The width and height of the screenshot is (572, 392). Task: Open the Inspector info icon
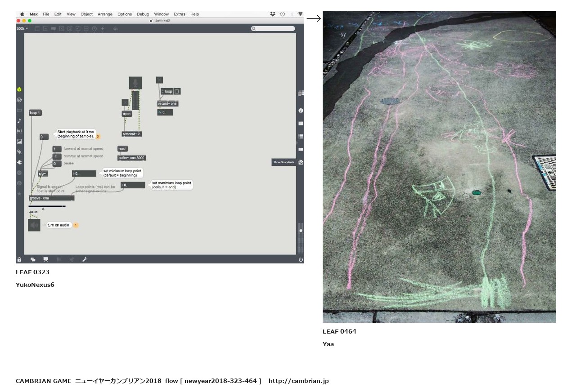[301, 111]
